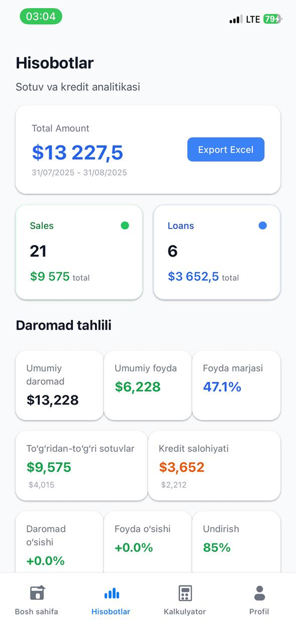
Task: Select the Hisobotlar bar chart icon
Action: click(112, 593)
